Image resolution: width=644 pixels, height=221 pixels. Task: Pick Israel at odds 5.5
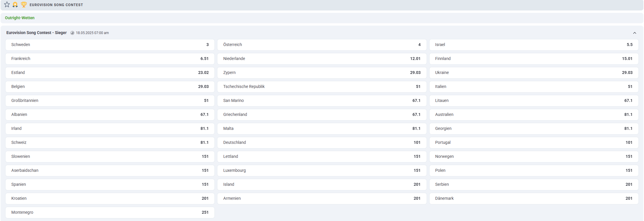pos(534,45)
